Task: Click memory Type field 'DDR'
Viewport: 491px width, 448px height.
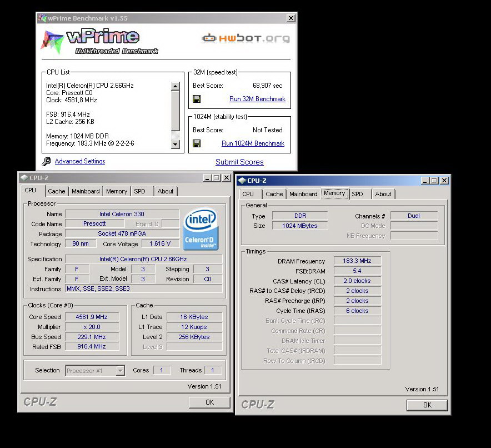Action: (300, 216)
